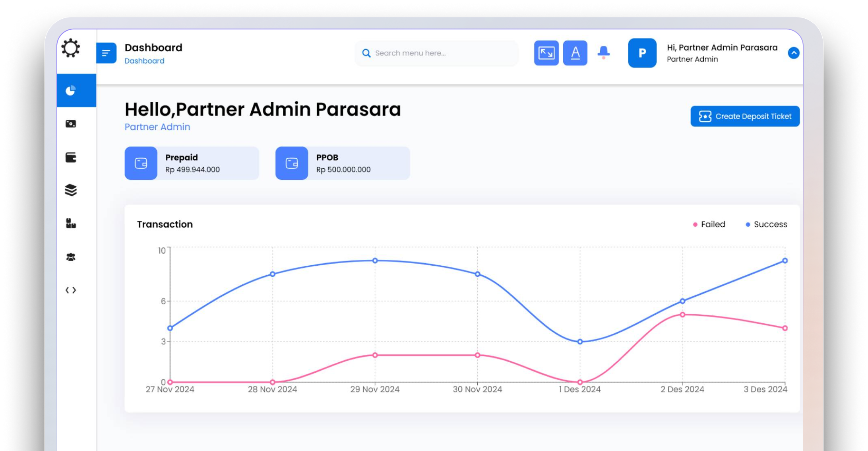This screenshot has width=868, height=451.
Task: Toggle Success series in chart legend
Action: [766, 224]
